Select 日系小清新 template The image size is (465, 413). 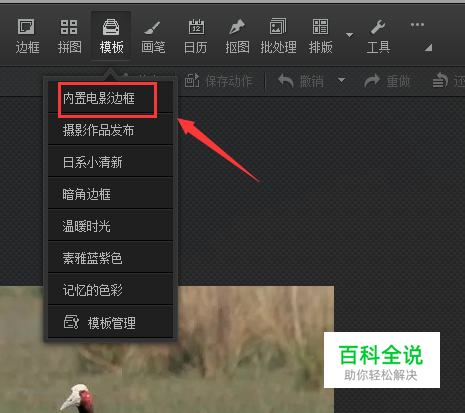[111, 162]
